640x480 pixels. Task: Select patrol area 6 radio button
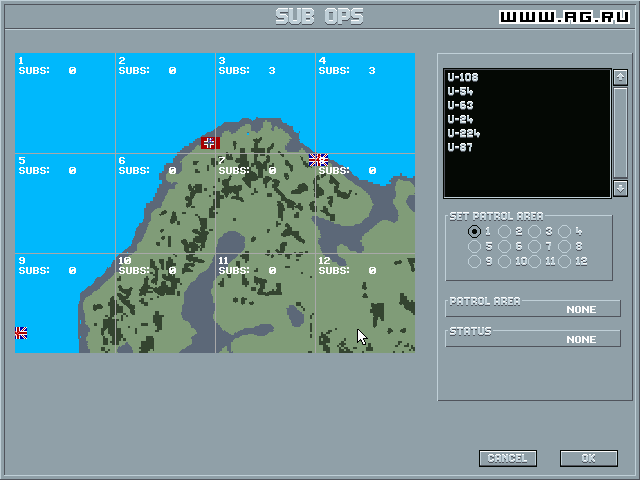(504, 247)
